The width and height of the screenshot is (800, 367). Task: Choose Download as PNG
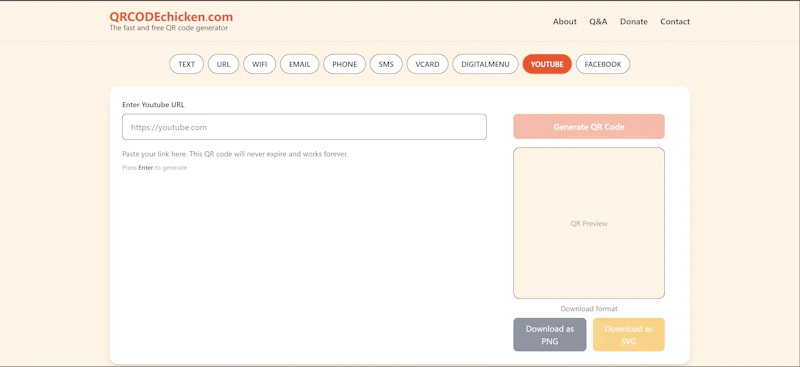(x=550, y=335)
